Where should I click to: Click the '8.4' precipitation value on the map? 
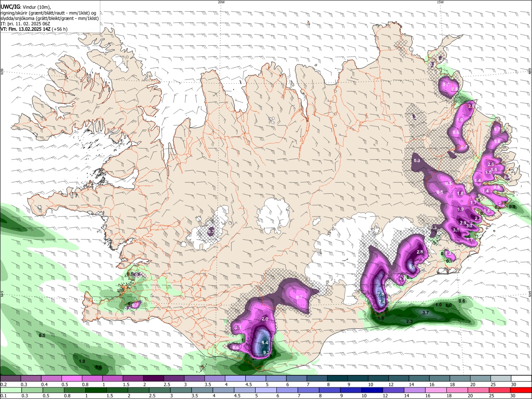point(265,342)
